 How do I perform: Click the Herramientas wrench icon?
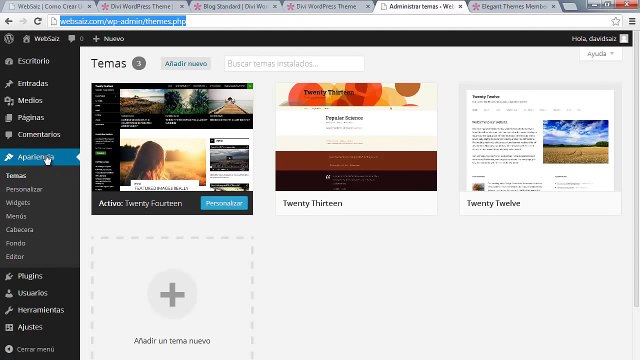pos(9,310)
